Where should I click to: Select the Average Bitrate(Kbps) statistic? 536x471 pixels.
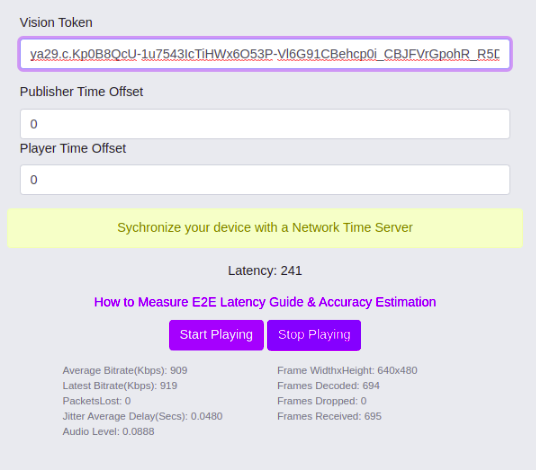pyautogui.click(x=125, y=371)
